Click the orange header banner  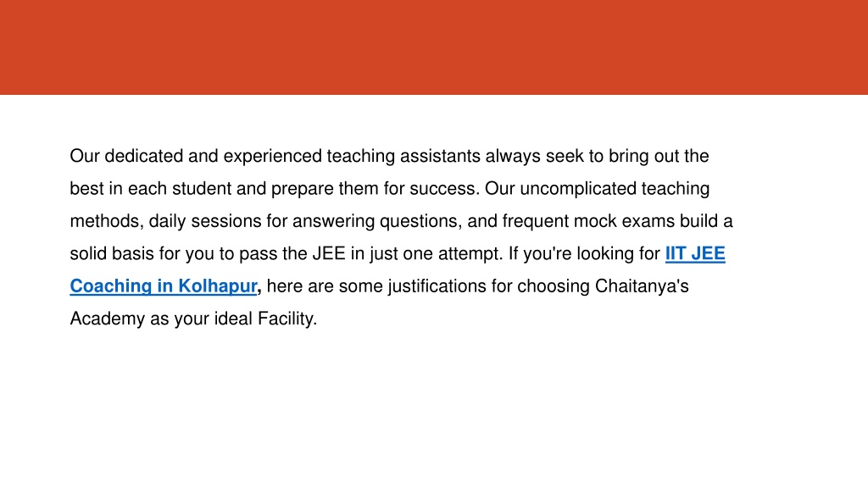pyautogui.click(x=434, y=47)
